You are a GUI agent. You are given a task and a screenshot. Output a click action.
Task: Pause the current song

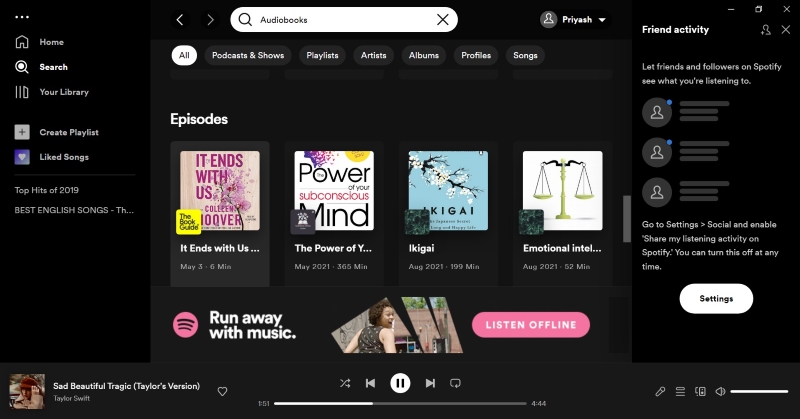pos(400,383)
